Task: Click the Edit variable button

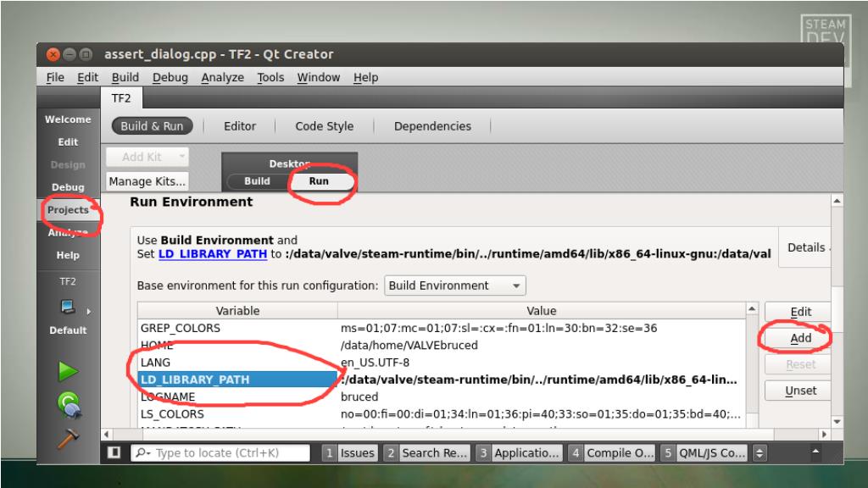Action: pyautogui.click(x=798, y=312)
